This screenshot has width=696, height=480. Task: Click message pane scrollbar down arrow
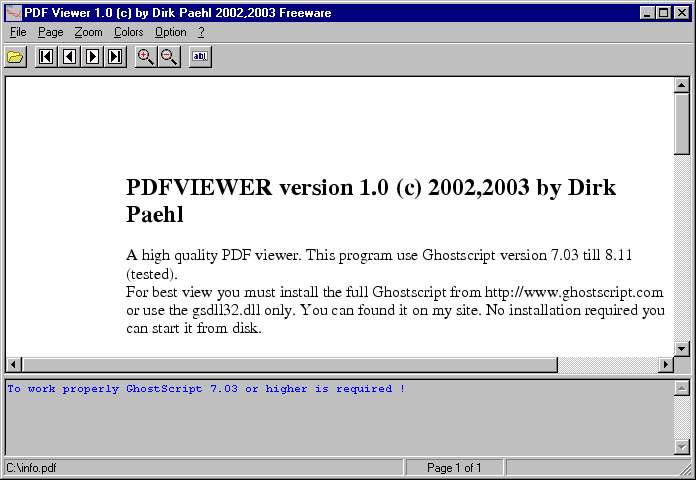pos(681,447)
